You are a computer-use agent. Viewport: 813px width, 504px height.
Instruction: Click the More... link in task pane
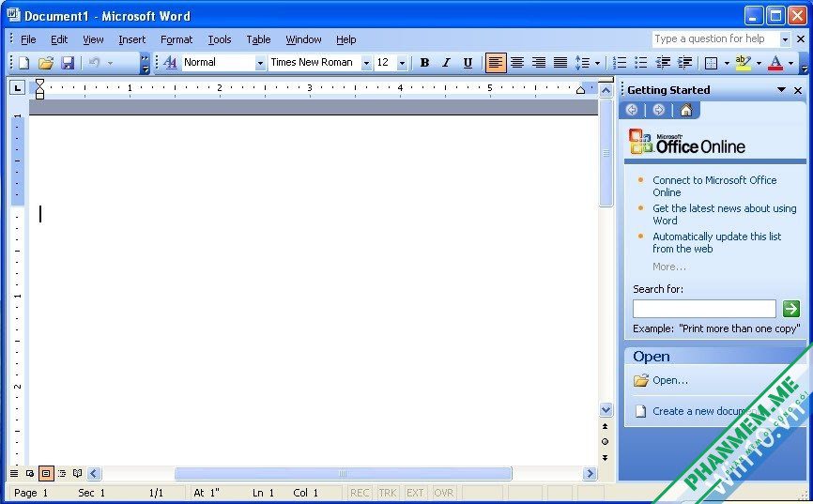pos(668,267)
